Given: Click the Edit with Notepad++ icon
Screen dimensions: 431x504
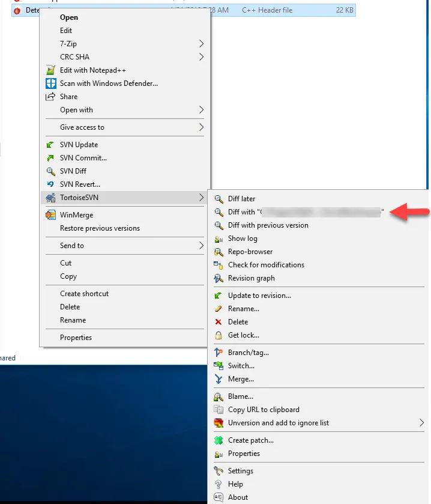Looking at the screenshot, I should click(51, 70).
